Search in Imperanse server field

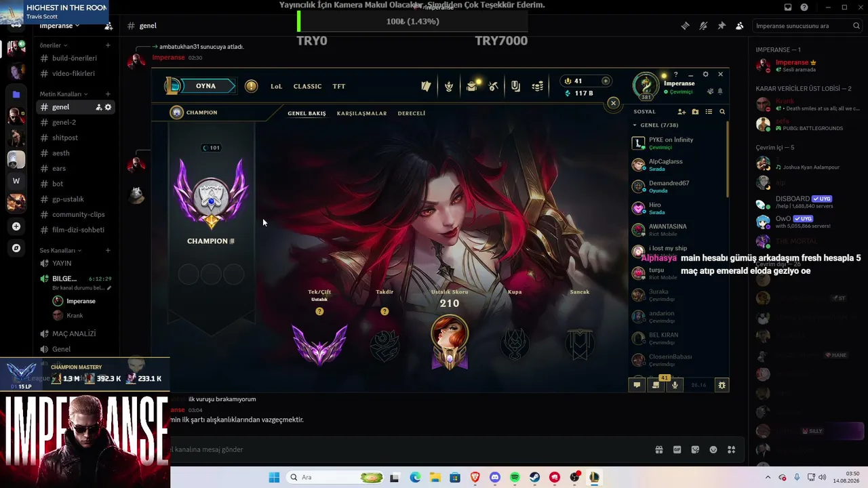coord(807,26)
